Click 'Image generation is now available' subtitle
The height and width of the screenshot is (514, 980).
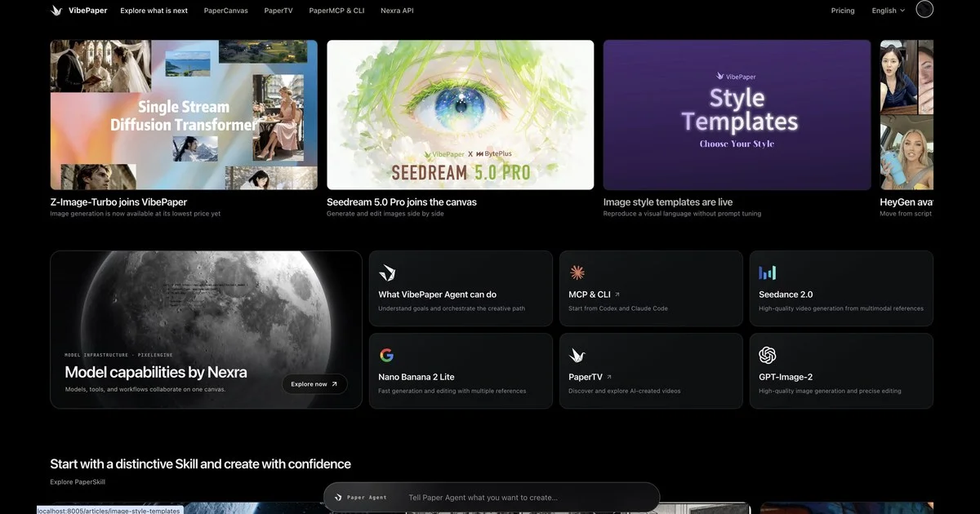pyautogui.click(x=135, y=214)
